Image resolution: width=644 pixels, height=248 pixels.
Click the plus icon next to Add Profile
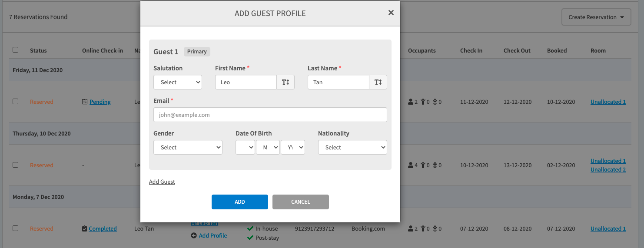tap(193, 235)
